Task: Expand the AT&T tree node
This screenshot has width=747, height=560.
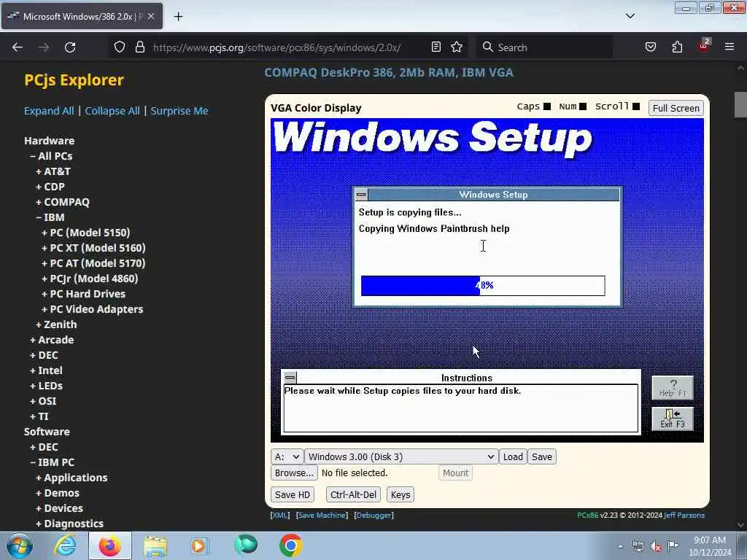Action: [53, 171]
